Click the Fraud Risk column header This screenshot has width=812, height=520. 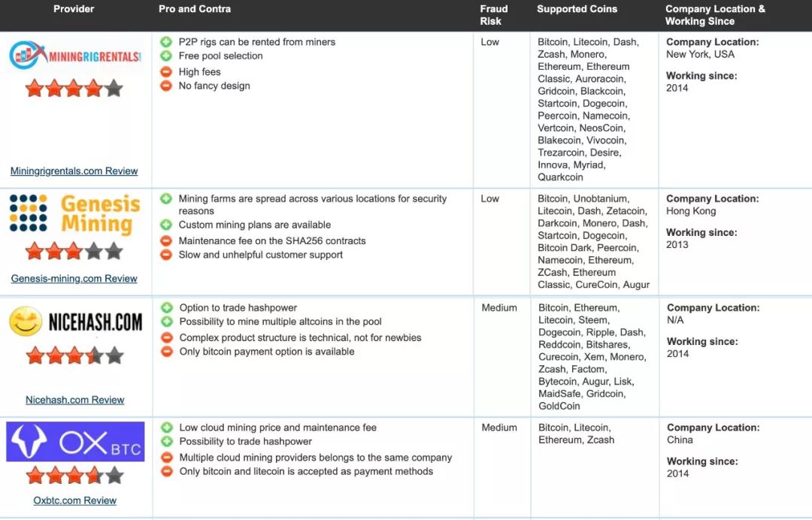[x=493, y=15]
